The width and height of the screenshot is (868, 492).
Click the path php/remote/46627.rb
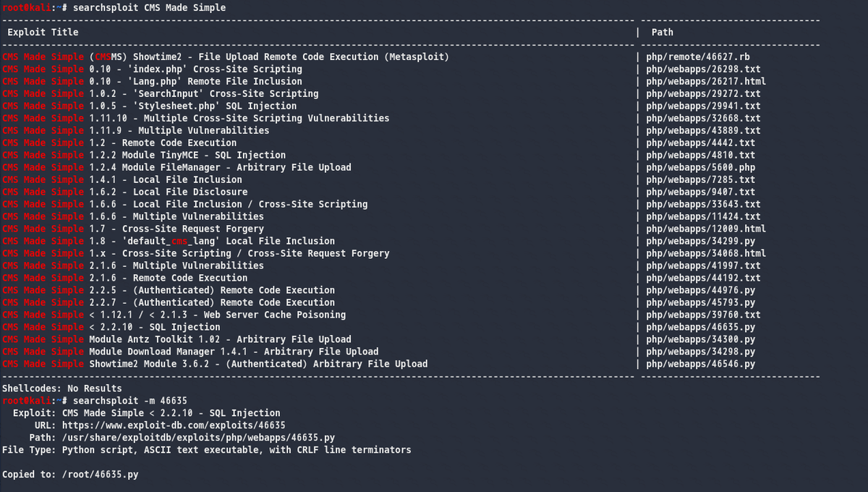(698, 56)
